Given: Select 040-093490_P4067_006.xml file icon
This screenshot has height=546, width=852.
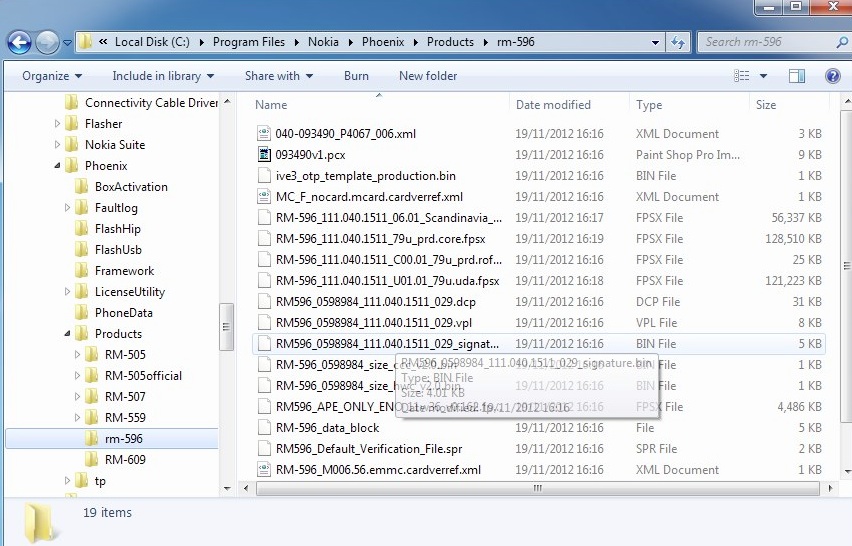Looking at the screenshot, I should tap(264, 134).
